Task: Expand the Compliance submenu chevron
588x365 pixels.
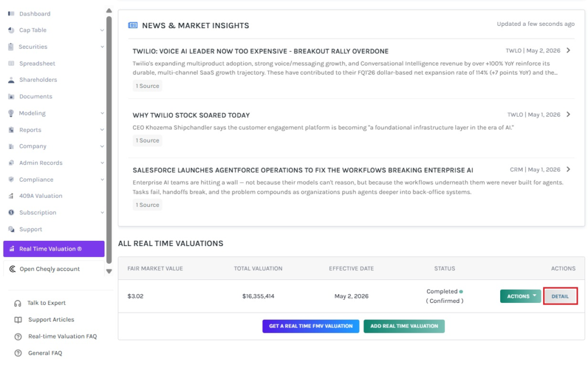Action: (x=102, y=179)
